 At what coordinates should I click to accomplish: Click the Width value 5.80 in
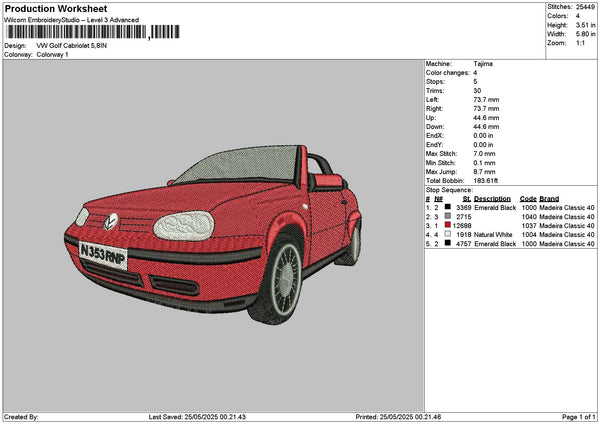point(585,34)
